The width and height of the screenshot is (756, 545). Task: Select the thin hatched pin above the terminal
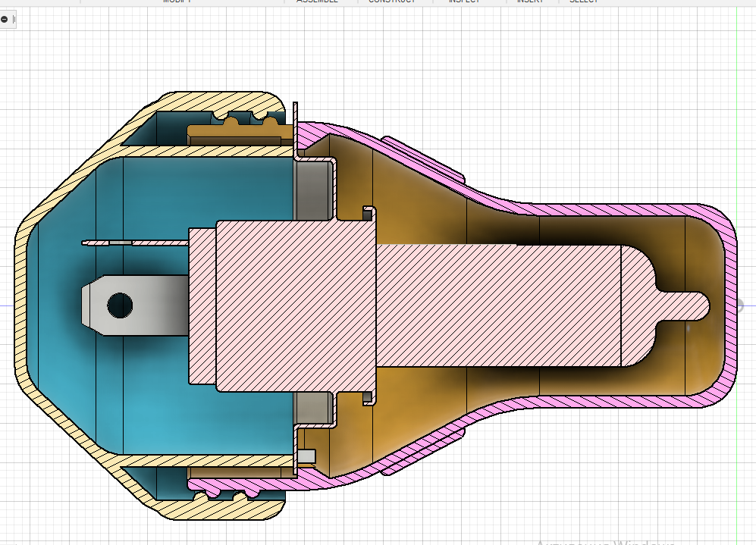pyautogui.click(x=135, y=243)
